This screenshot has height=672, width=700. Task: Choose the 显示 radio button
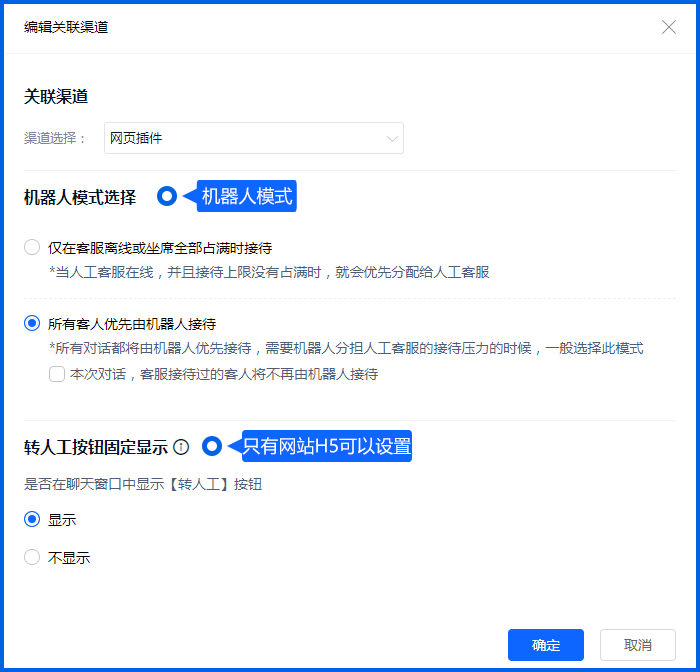pyautogui.click(x=32, y=519)
